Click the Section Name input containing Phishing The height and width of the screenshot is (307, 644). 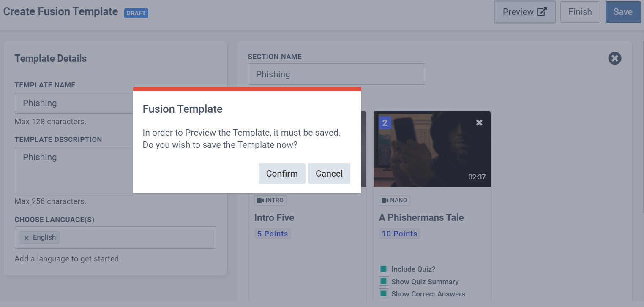coord(336,74)
